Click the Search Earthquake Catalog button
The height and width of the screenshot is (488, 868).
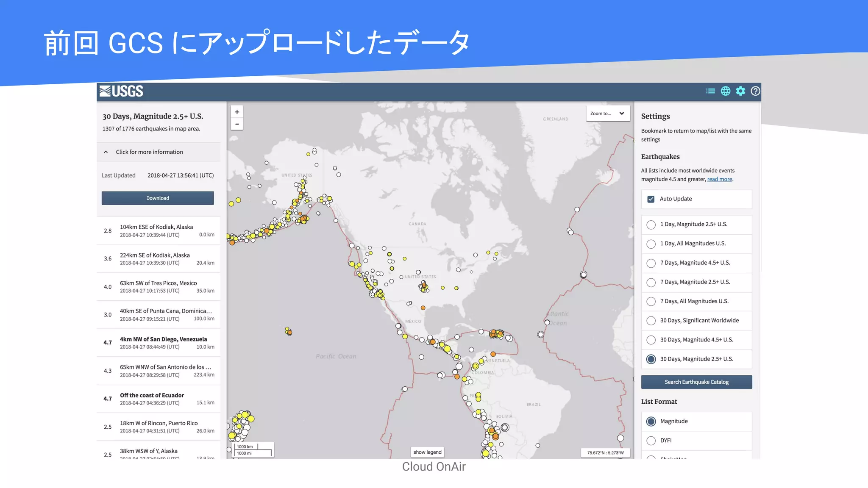[x=696, y=382]
